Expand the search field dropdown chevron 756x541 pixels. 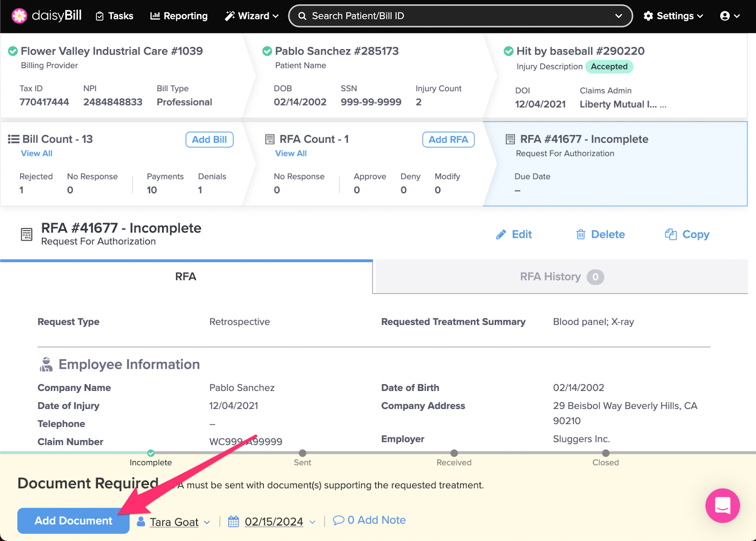(619, 16)
